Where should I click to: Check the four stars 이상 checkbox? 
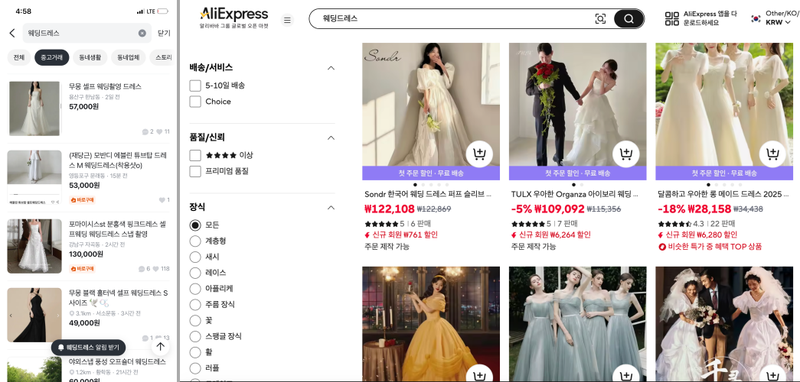pyautogui.click(x=195, y=156)
